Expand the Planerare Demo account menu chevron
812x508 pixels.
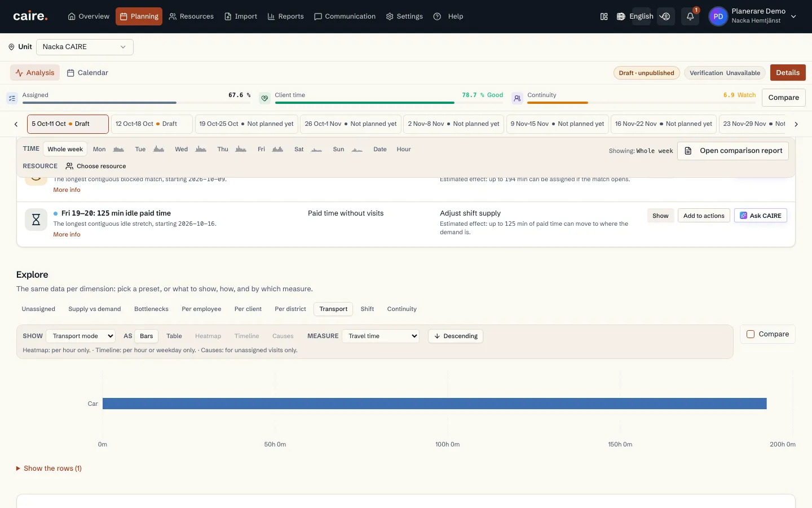[793, 16]
